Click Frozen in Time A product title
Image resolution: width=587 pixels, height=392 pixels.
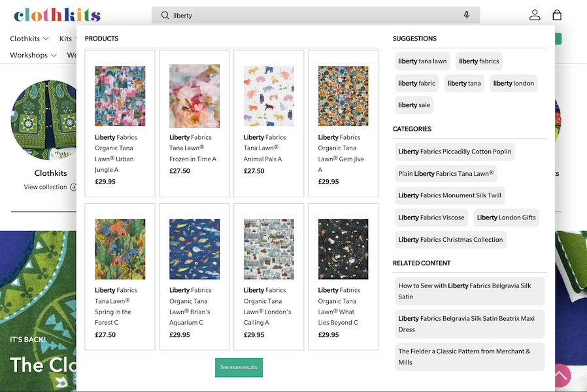point(193,148)
